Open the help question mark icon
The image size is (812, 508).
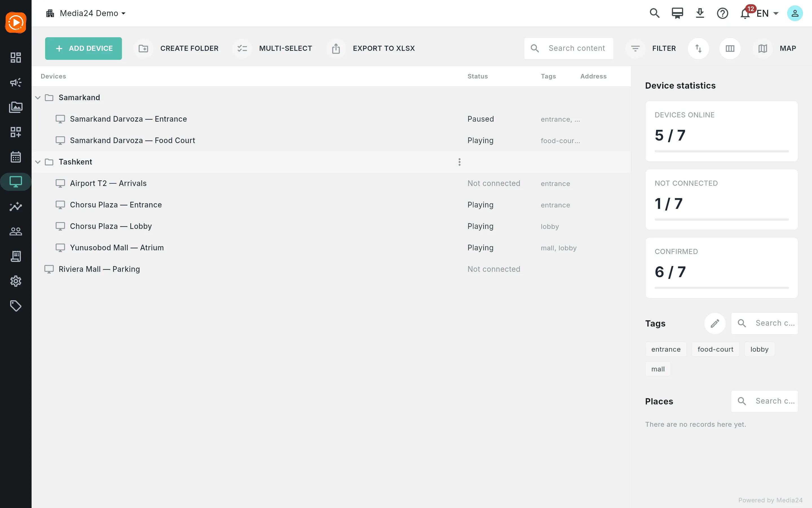pyautogui.click(x=722, y=14)
